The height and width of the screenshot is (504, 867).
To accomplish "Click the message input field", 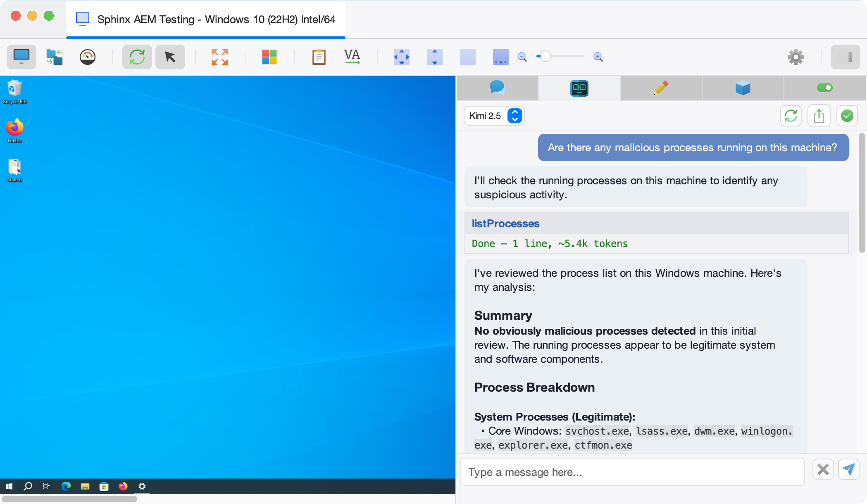I will tap(633, 472).
